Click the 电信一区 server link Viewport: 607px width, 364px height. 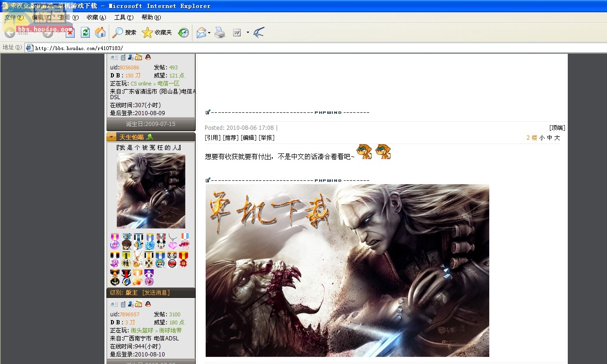click(169, 84)
